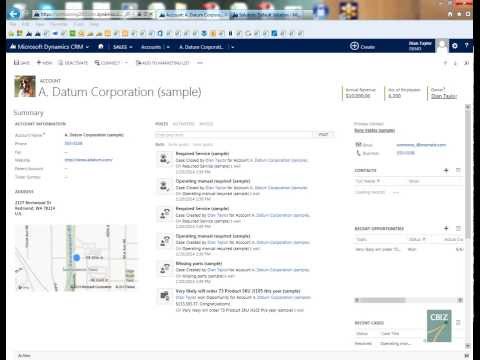
Task: Switch to the ACTIVITIES tab
Action: click(x=184, y=124)
